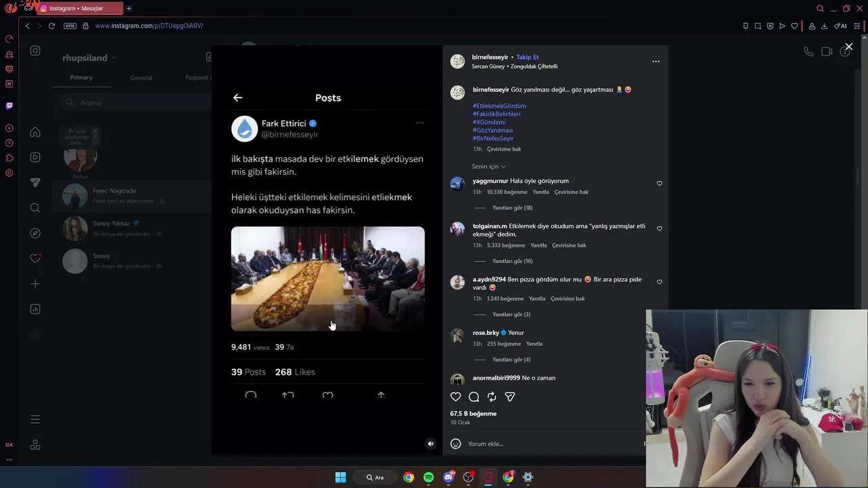Screen dimensions: 868x488
Task: Open Notifications heart icon in sidebar
Action: click(35, 258)
